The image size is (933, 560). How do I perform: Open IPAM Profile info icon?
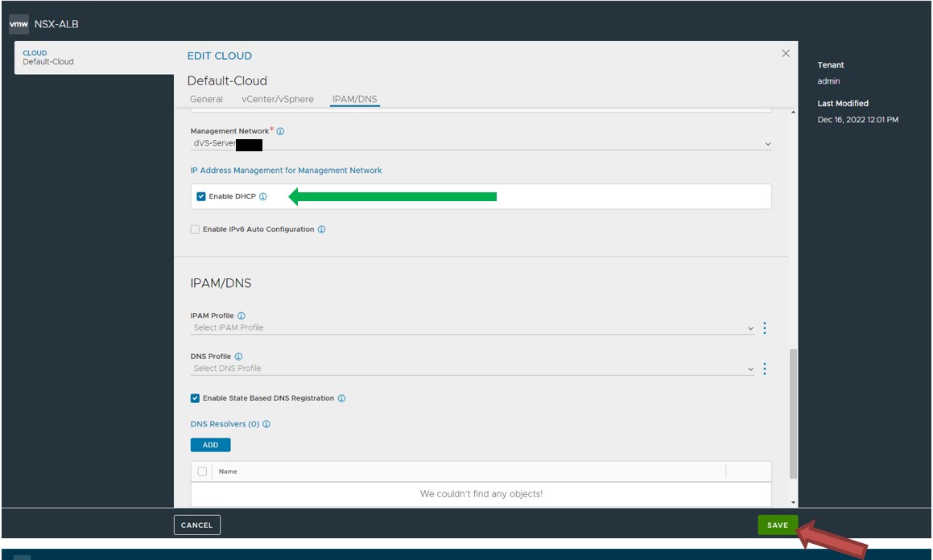(241, 315)
